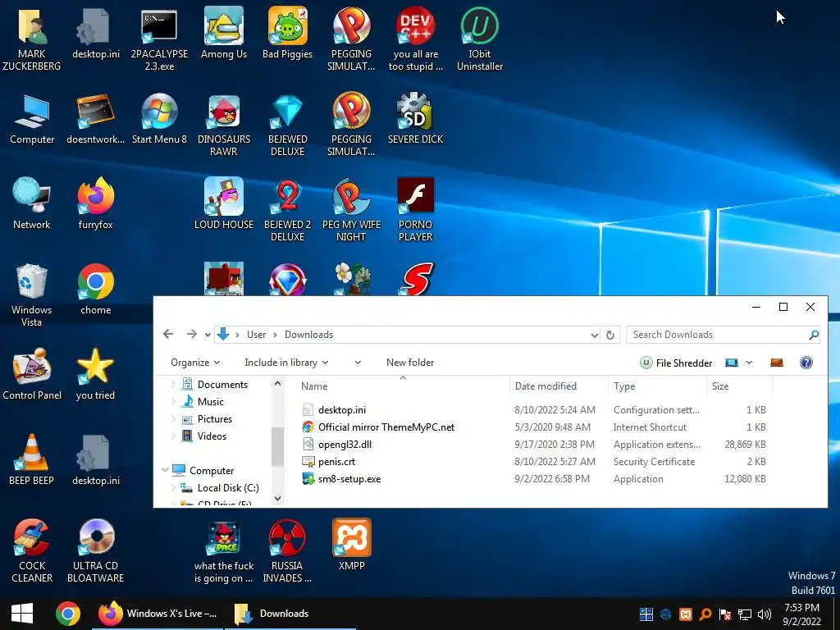Screen dimensions: 840x630
Task: Select the sm8-setup.exe file
Action: (x=349, y=479)
